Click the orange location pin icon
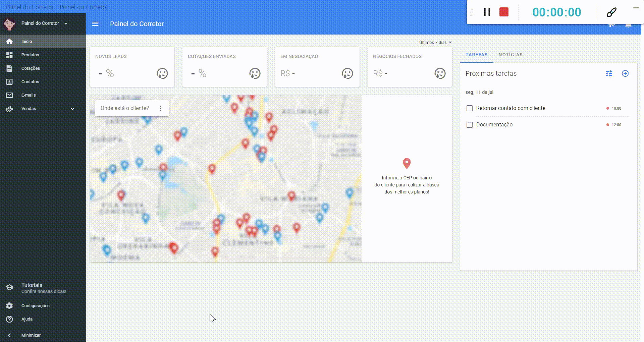 pyautogui.click(x=407, y=164)
